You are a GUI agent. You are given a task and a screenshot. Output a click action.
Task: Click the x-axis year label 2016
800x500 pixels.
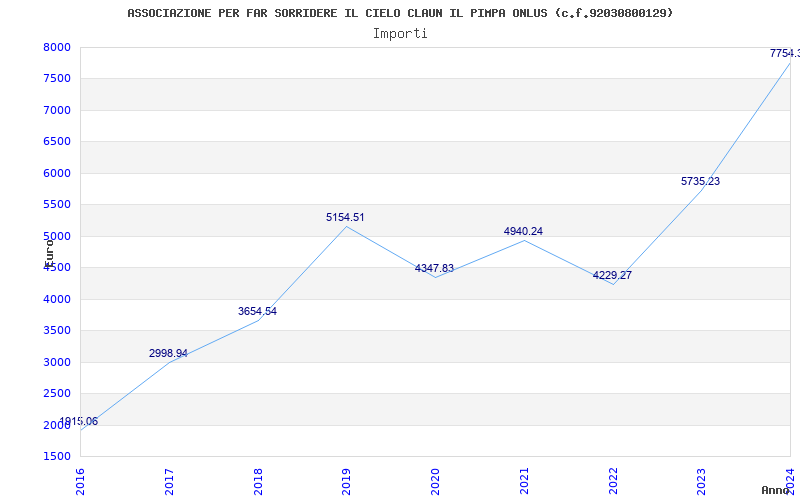tap(80, 482)
